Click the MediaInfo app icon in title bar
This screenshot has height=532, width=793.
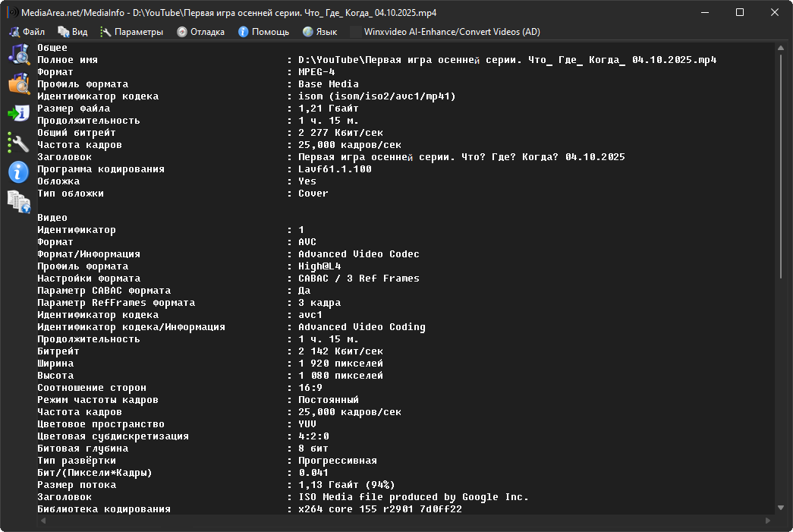(x=12, y=13)
